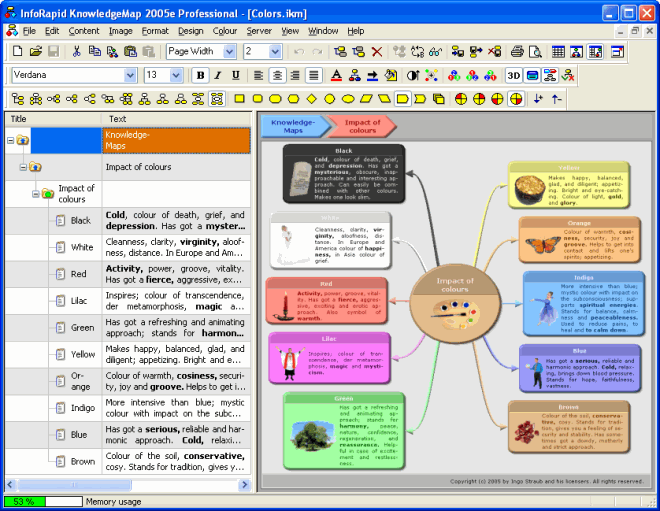Click the Cut scissors icon
This screenshot has height=511, width=660.
[x=77, y=51]
